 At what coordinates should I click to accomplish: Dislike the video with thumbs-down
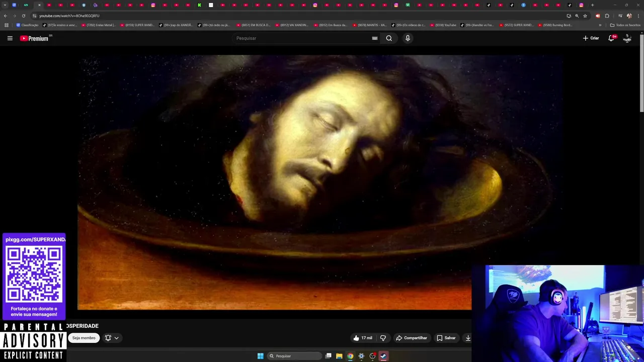(383, 338)
